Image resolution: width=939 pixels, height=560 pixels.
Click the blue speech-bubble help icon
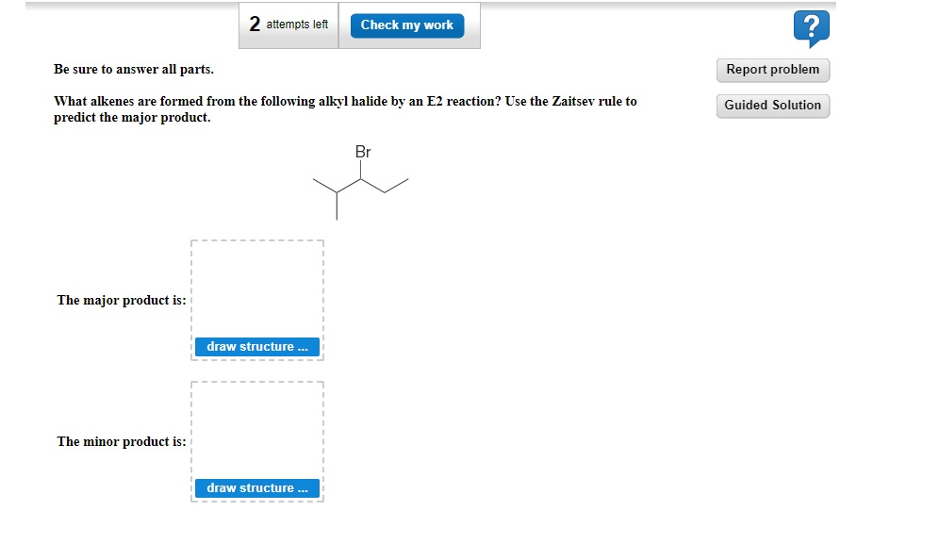tap(811, 28)
